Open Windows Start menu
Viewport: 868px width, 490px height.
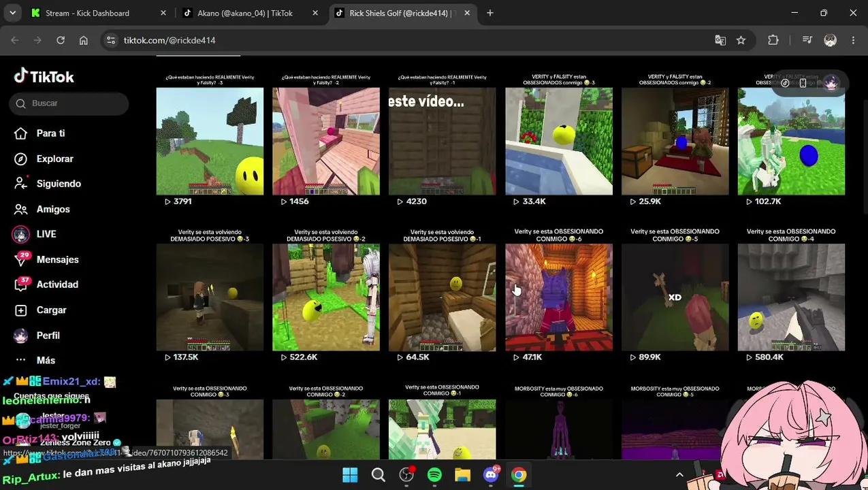point(350,475)
